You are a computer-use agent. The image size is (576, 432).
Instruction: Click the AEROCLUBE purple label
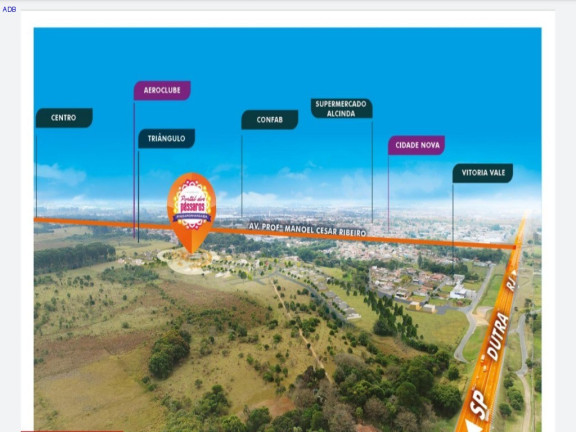pos(162,90)
